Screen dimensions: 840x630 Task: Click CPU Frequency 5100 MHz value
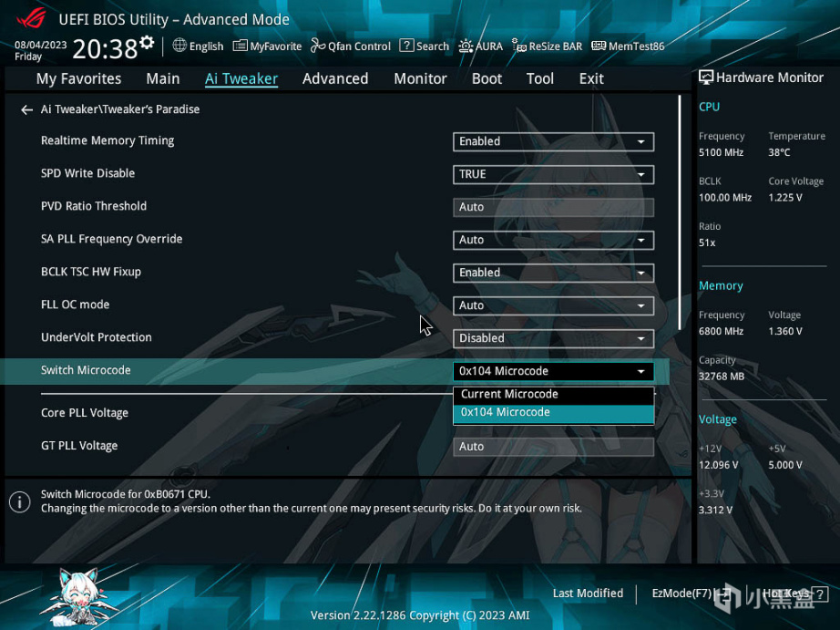[x=721, y=153]
